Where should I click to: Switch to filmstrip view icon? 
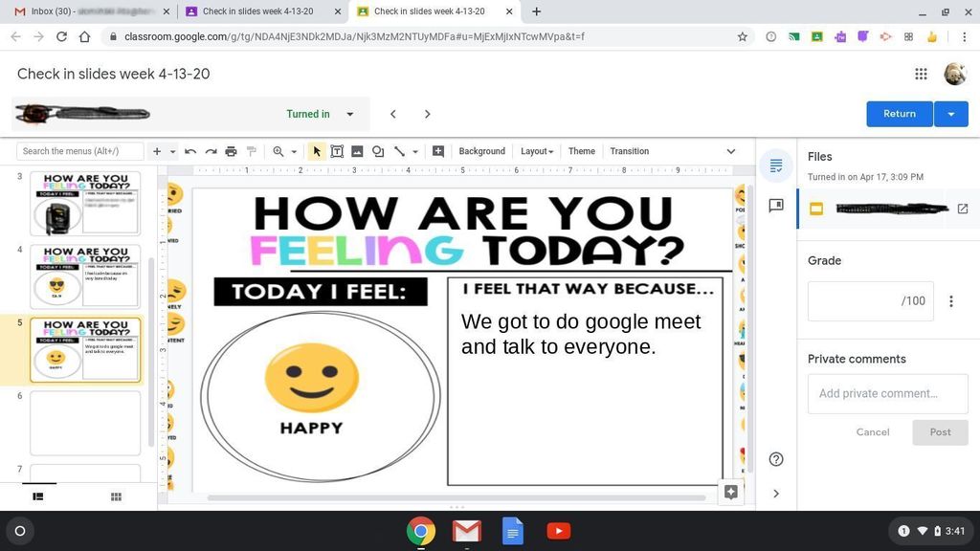coord(38,496)
